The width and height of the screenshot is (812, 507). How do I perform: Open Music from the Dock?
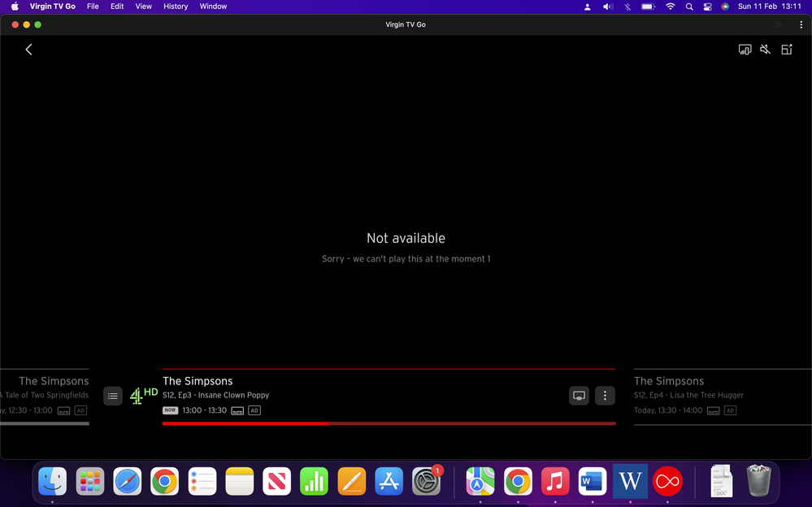pos(555,481)
